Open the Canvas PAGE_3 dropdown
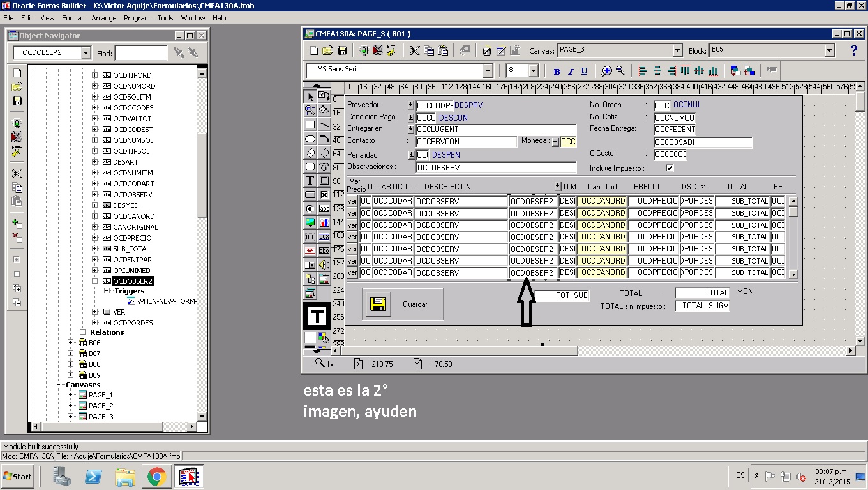 678,50
